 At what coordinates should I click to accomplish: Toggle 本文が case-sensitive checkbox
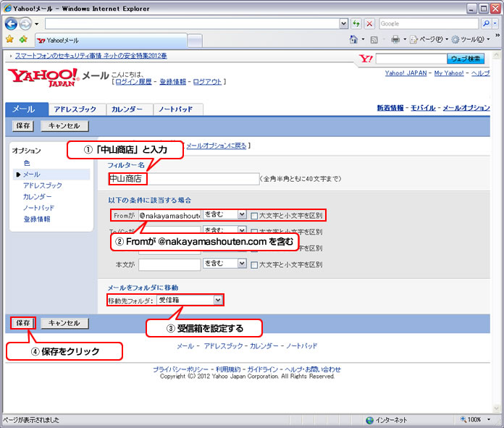click(x=254, y=264)
